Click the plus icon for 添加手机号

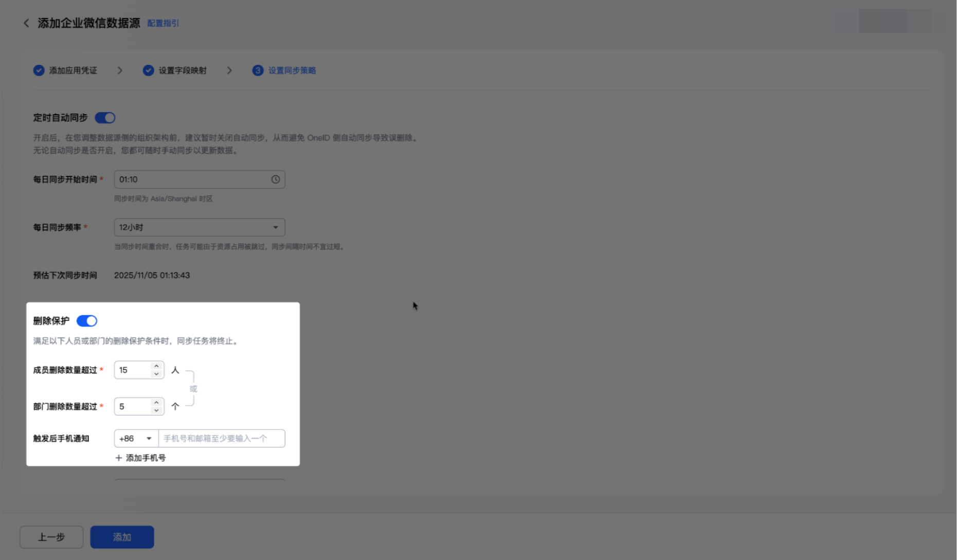point(119,458)
